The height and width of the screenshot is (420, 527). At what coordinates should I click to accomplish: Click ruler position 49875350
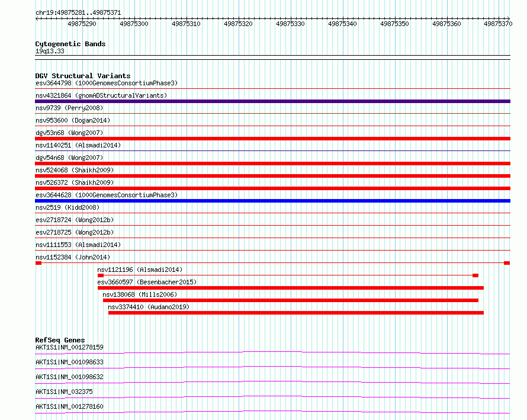[394, 24]
